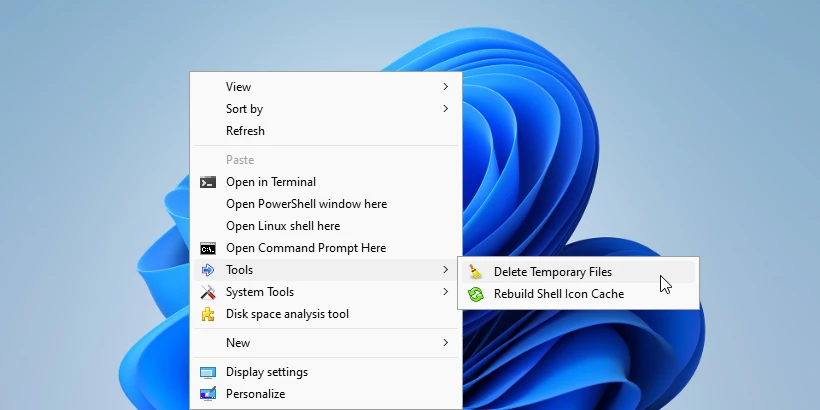Expand the View submenu arrow
This screenshot has width=820, height=410.
tap(446, 87)
